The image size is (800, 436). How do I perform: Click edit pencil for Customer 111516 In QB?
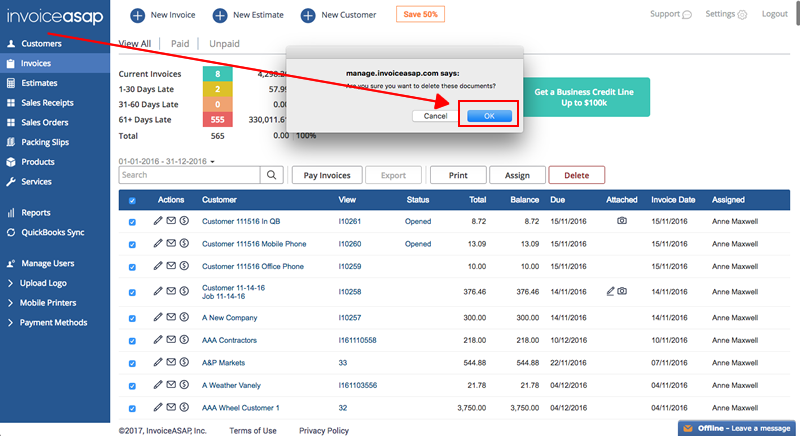[x=158, y=220]
